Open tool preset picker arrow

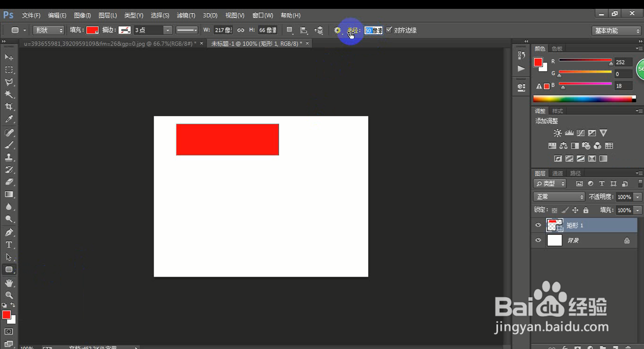[25, 30]
